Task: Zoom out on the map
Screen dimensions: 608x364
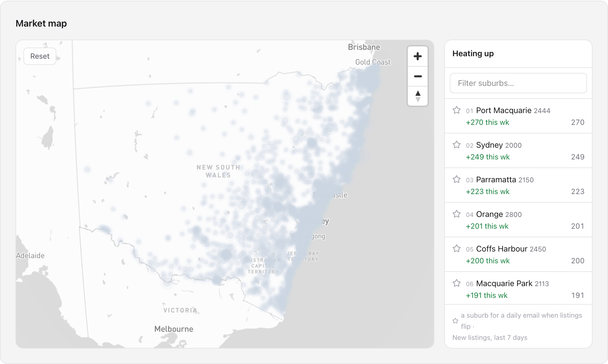Action: click(x=418, y=76)
